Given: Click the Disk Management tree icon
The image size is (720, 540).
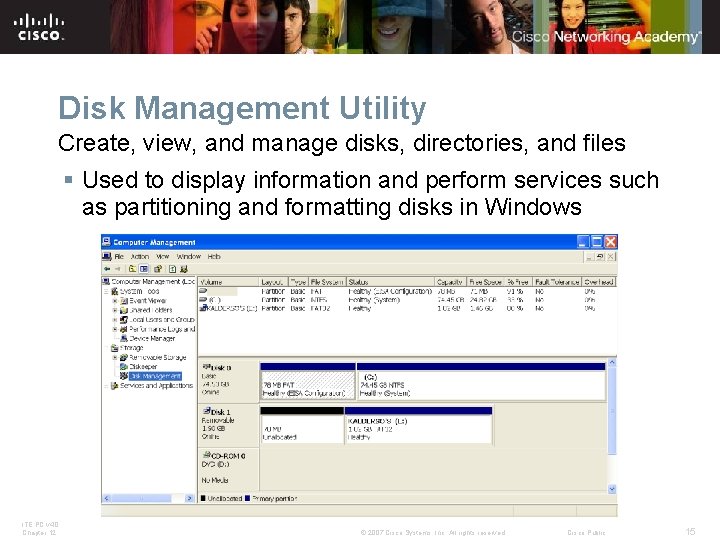Looking at the screenshot, I should [124, 376].
